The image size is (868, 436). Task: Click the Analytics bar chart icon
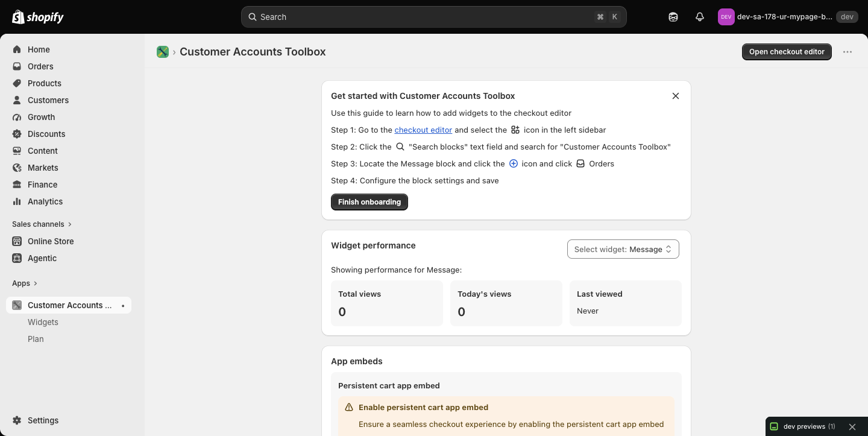coord(17,201)
